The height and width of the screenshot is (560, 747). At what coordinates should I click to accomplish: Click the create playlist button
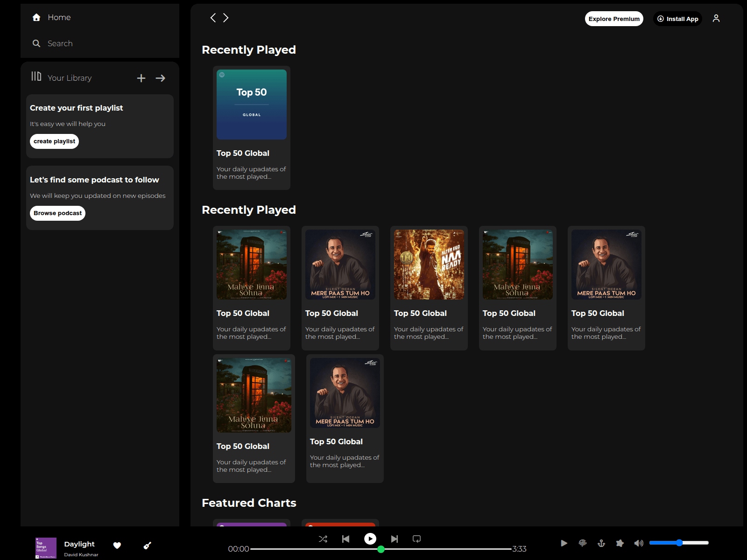coord(54,141)
